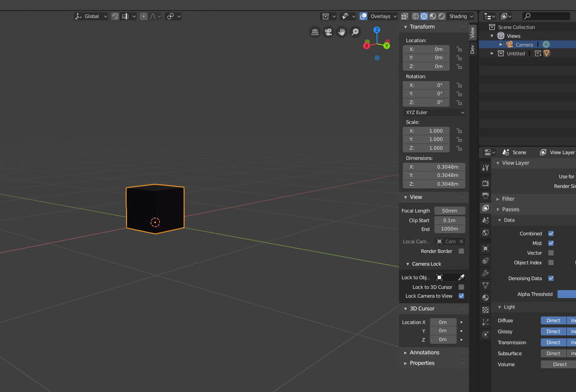Click the Direct button for Glossy light
576x392 pixels.
[x=553, y=331]
